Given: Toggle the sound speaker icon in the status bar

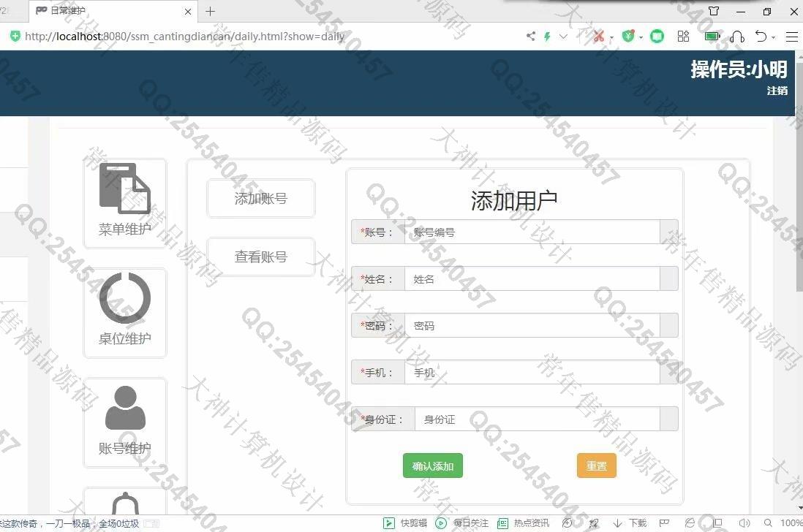Looking at the screenshot, I should pyautogui.click(x=744, y=523).
